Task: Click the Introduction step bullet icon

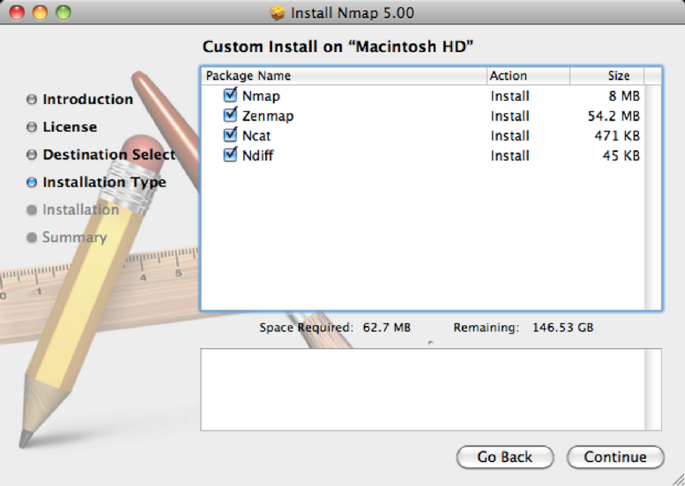Action: coord(31,99)
